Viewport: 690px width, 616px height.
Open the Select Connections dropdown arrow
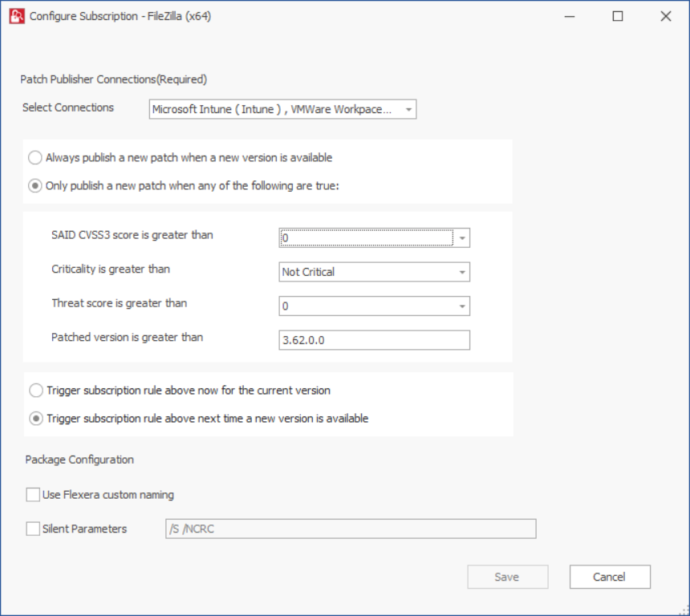click(409, 110)
